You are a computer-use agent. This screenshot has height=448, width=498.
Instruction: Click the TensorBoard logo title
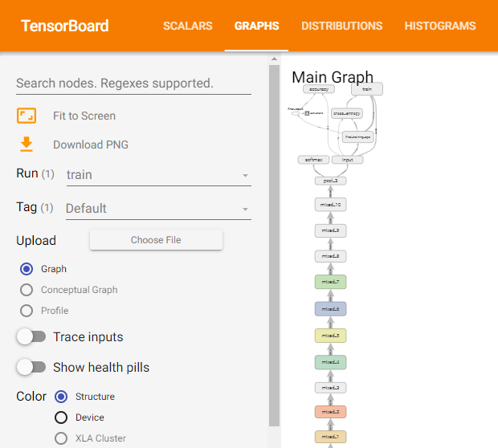pyautogui.click(x=65, y=26)
